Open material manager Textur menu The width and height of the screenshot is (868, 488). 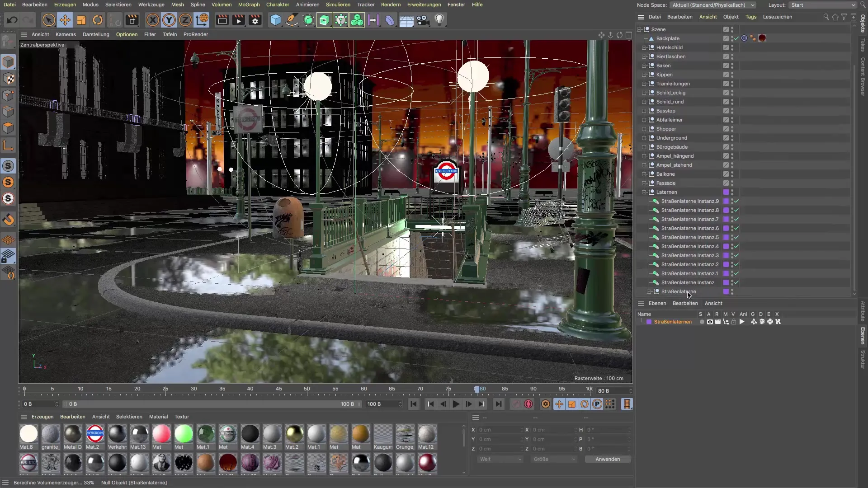pyautogui.click(x=182, y=417)
